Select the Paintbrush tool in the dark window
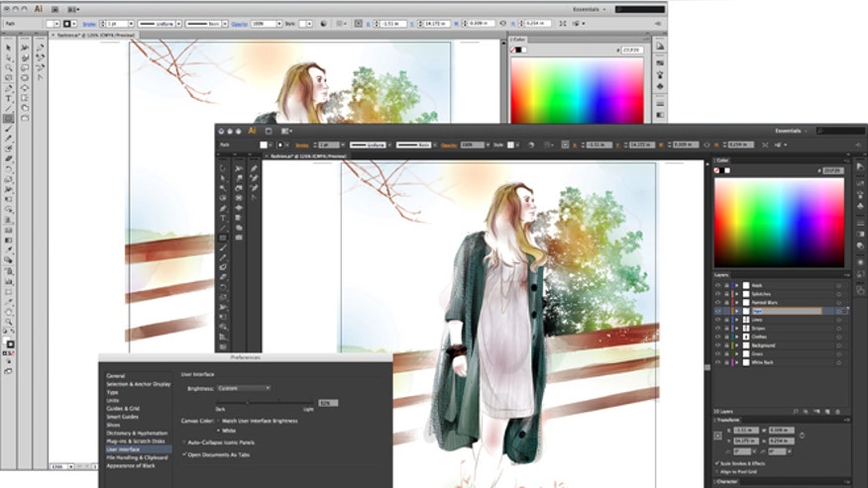Viewport: 868px width, 488px height. click(x=223, y=247)
